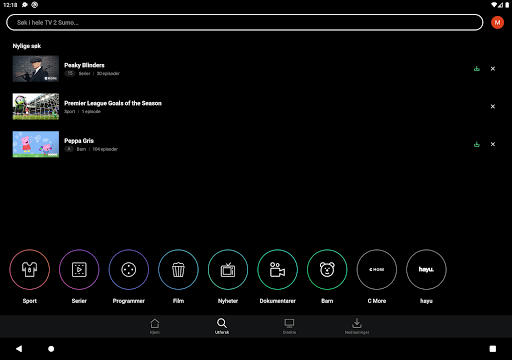Tap the Android recent apps button
This screenshot has width=512, height=360.
(x=493, y=349)
